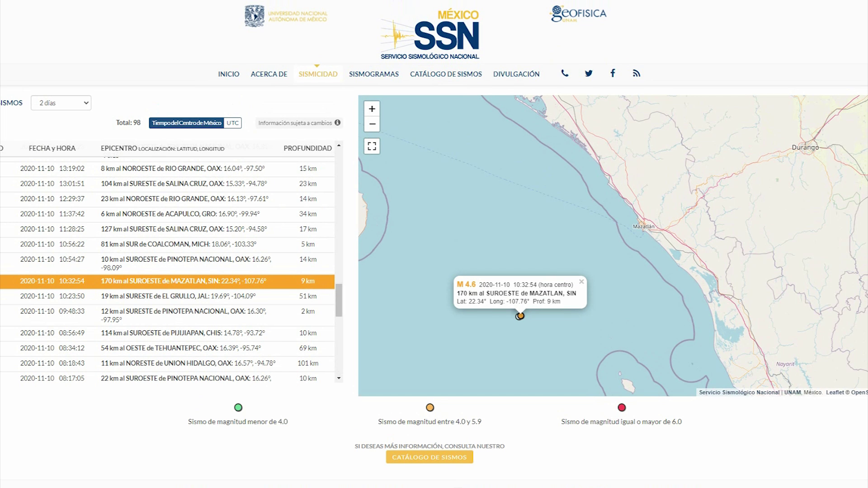The width and height of the screenshot is (868, 488).
Task: Click the SSN México logo
Action: tap(429, 34)
